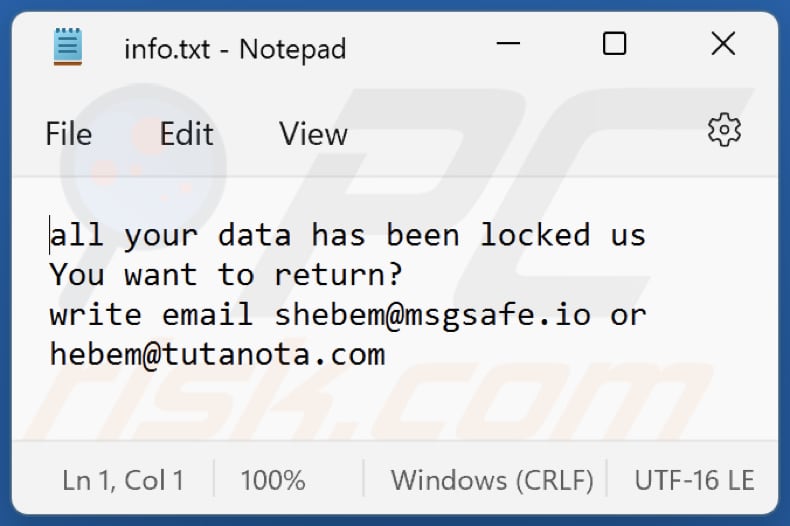Open the View menu
790x526 pixels.
313,134
